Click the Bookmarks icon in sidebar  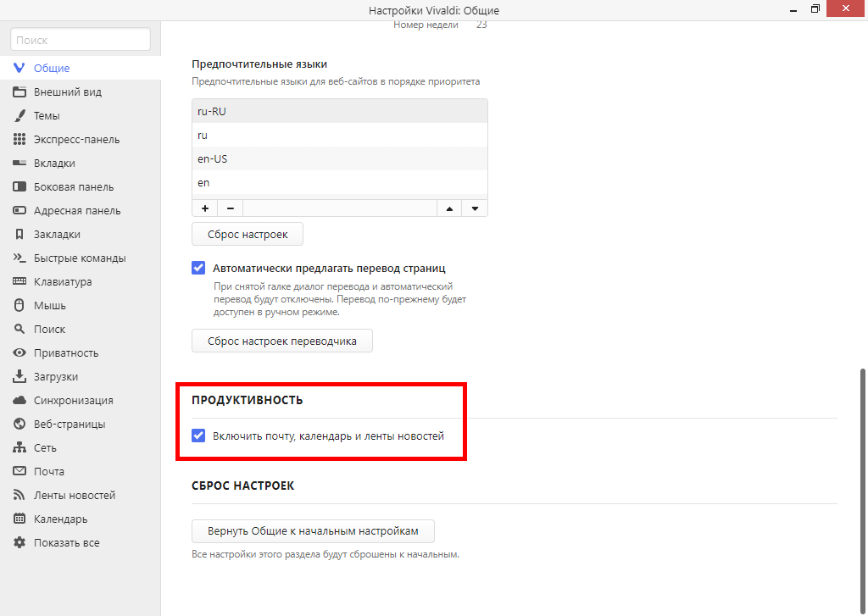[19, 235]
